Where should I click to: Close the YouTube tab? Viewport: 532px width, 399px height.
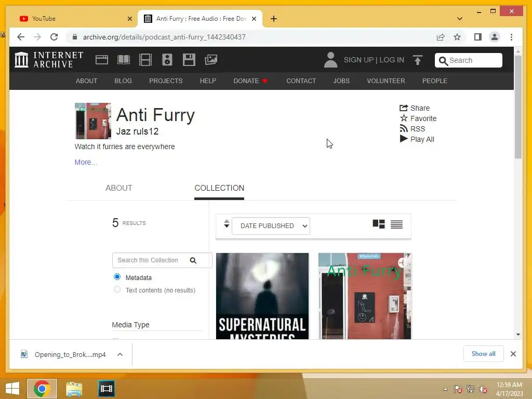(129, 19)
